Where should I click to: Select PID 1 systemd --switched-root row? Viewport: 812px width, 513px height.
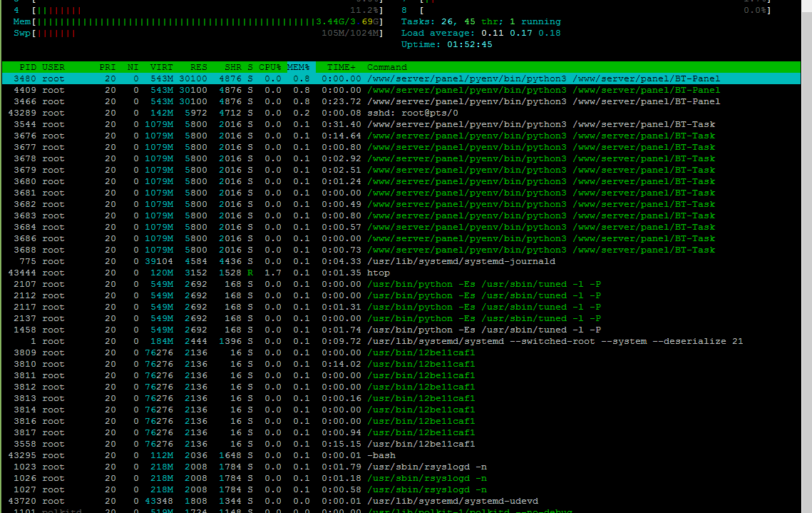pos(401,341)
